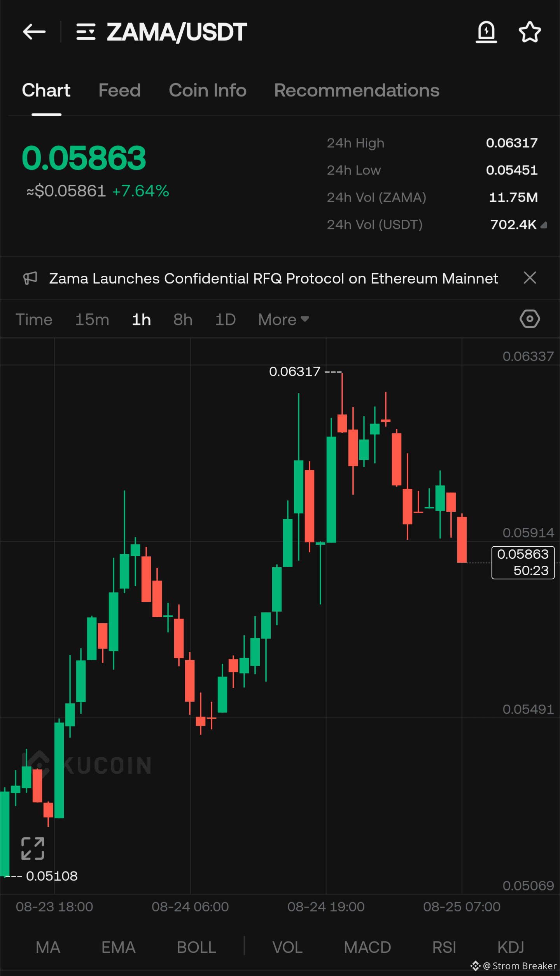The height and width of the screenshot is (976, 560).
Task: Open the trading pair list menu icon
Action: [x=86, y=32]
